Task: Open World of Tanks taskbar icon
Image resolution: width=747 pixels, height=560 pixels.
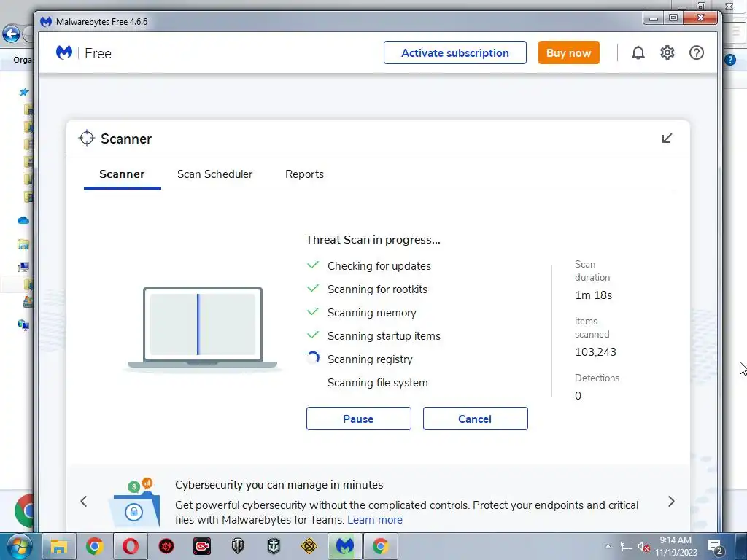Action: pyautogui.click(x=238, y=546)
